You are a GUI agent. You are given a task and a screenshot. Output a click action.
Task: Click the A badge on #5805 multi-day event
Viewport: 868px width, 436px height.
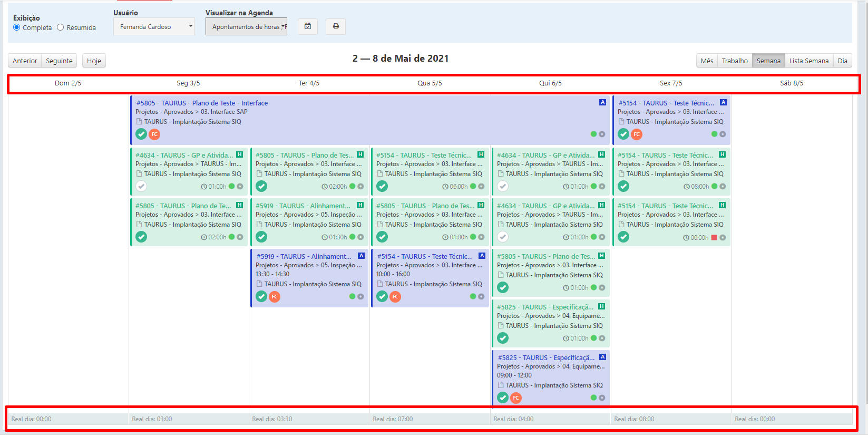[602, 102]
